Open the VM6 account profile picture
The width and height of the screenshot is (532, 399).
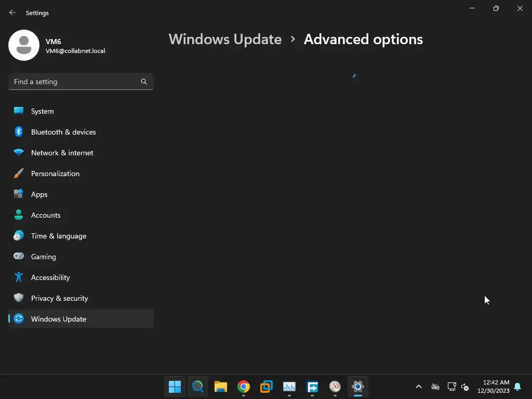(x=24, y=45)
